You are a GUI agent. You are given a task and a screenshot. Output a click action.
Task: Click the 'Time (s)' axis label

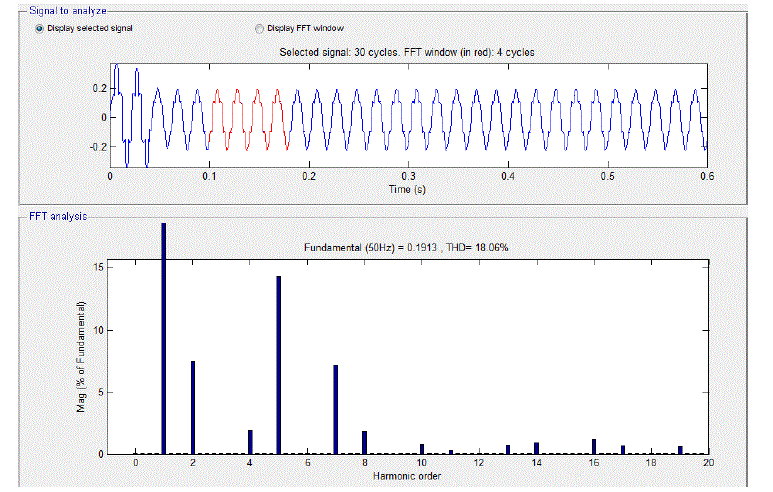[408, 187]
